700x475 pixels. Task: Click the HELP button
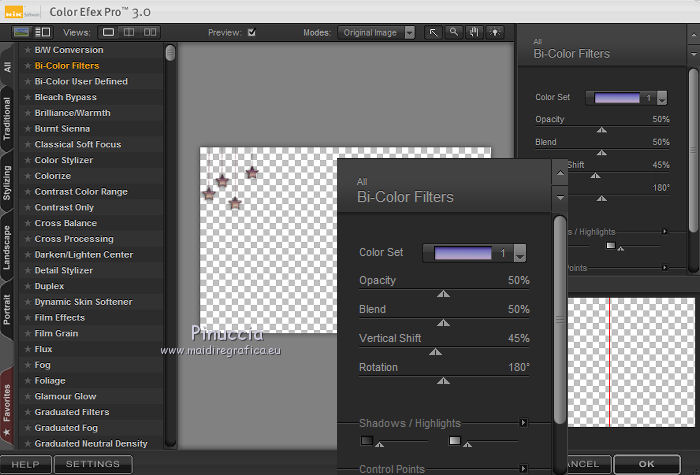point(25,464)
